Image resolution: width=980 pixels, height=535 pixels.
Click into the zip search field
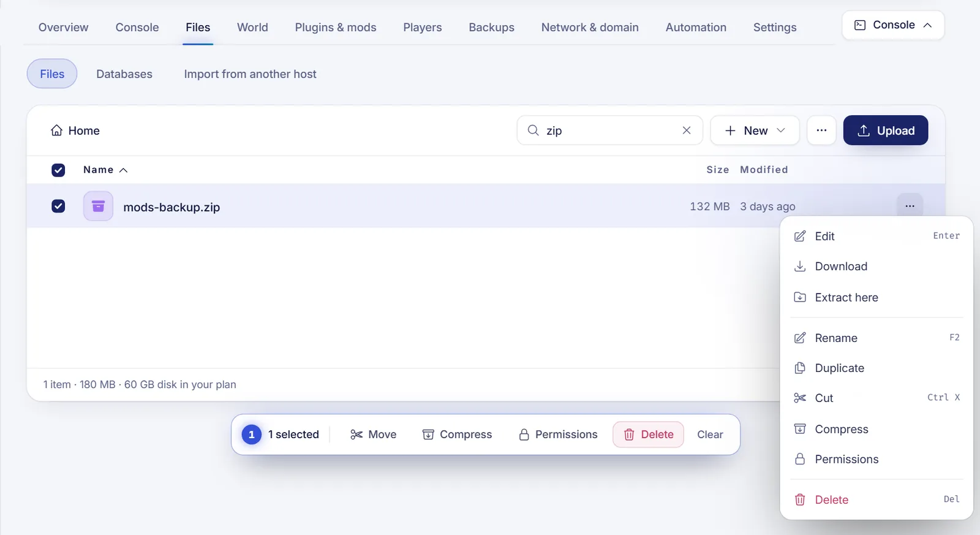click(x=609, y=131)
